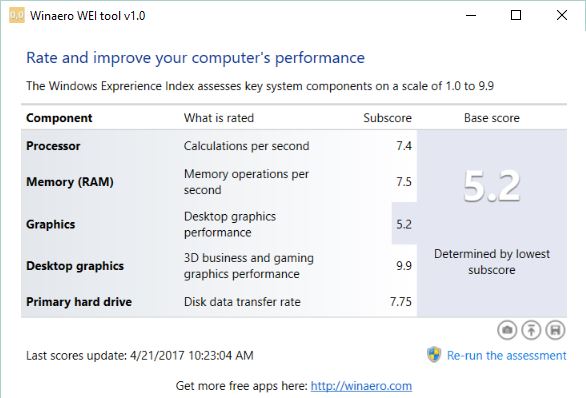Click the Subscore column header

[388, 118]
